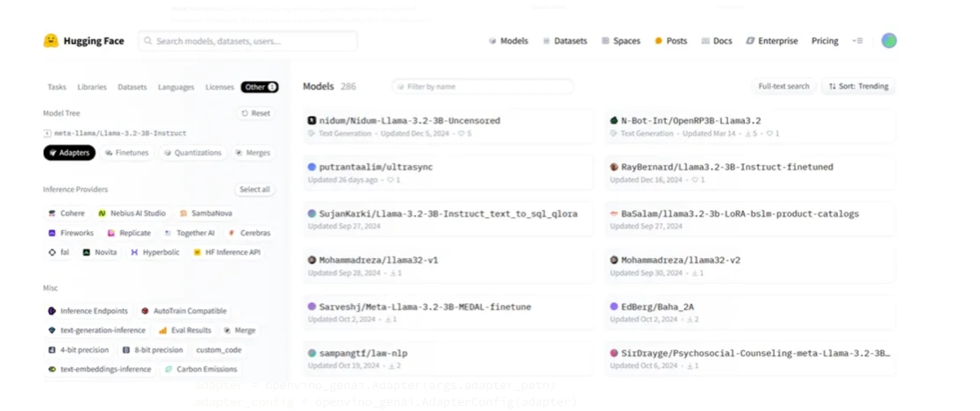Click the back chevron beside meta-llama/Llama-3.2-3B-Instruct
The width and height of the screenshot is (980, 411).
46,133
